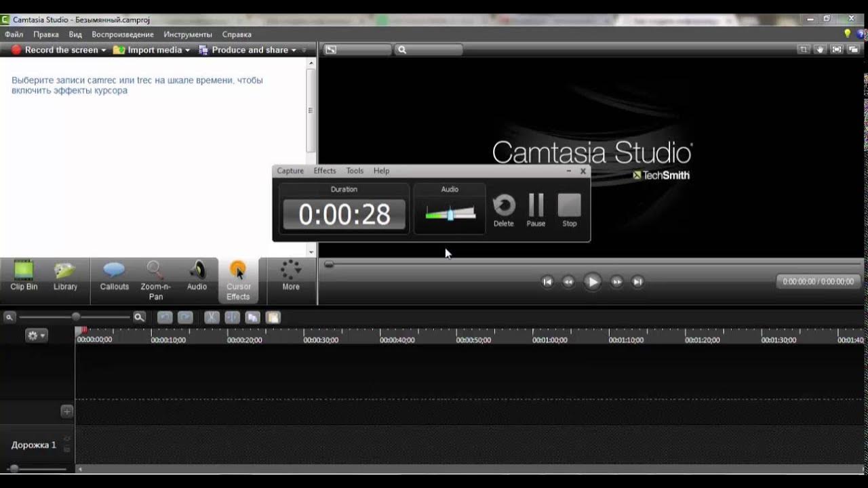The image size is (868, 488).
Task: Click the track height slider at bottom left
Action: click(14, 468)
